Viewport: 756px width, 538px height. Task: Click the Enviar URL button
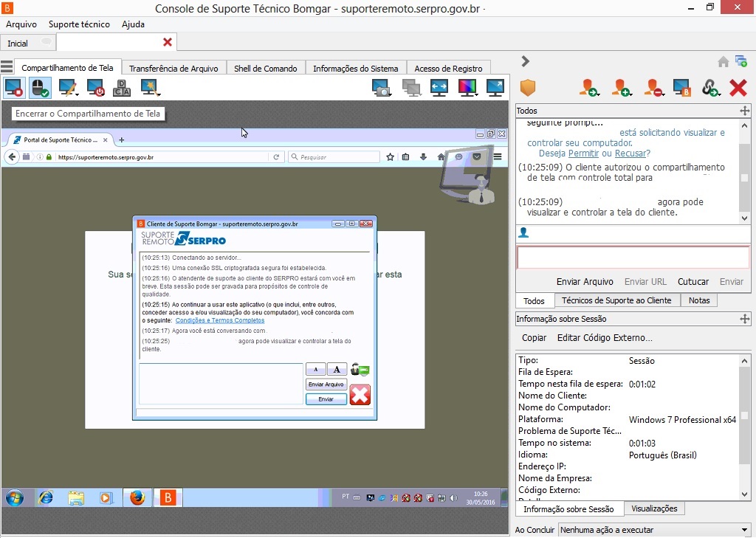point(645,281)
